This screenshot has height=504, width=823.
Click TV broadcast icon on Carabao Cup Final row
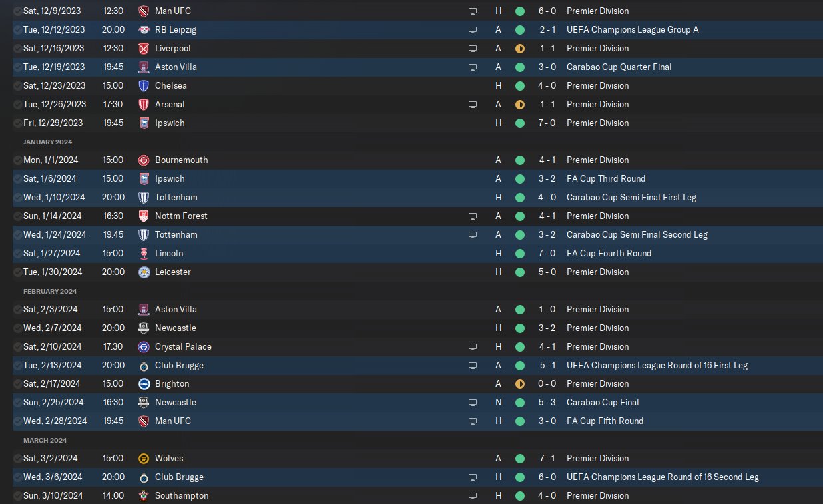click(x=473, y=403)
